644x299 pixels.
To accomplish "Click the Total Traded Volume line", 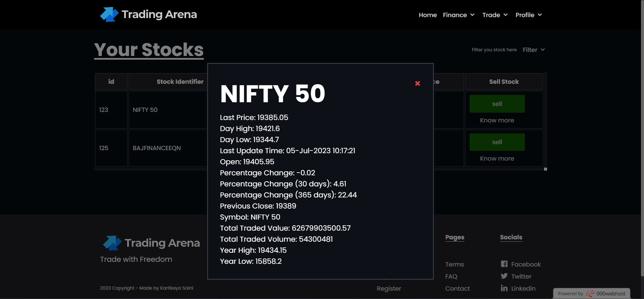I will pyautogui.click(x=276, y=239).
